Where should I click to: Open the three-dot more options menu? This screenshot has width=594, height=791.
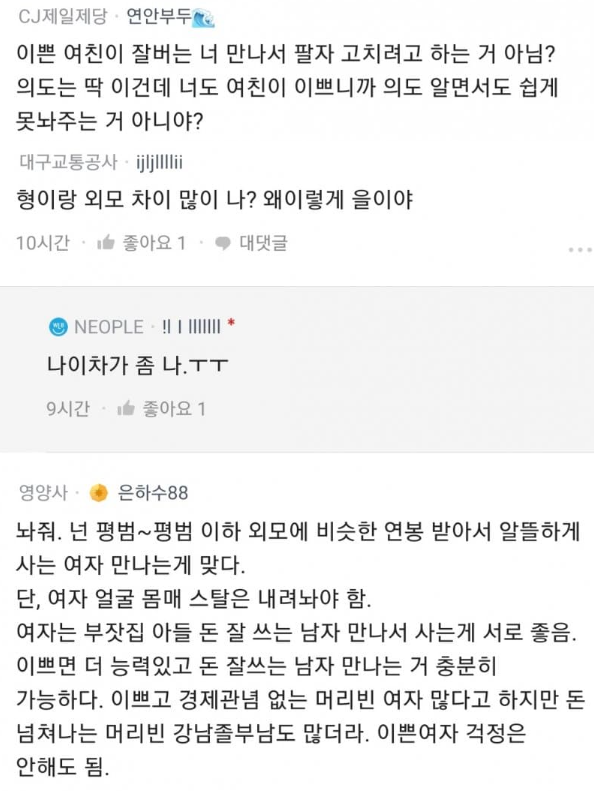click(x=580, y=250)
